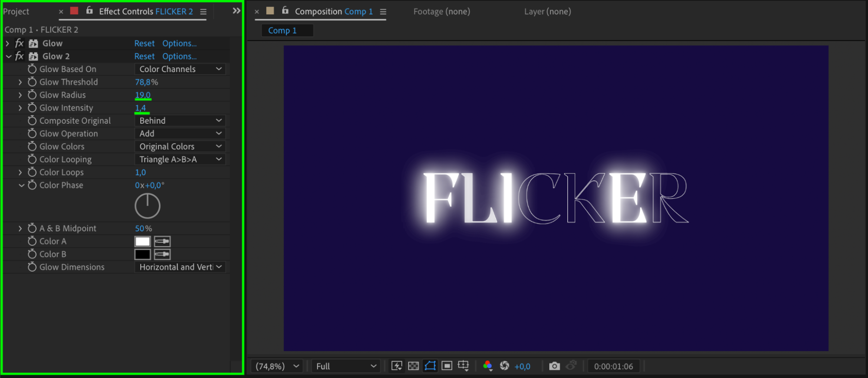Show channel and color management settings
Viewport: 868px width, 378px height.
488,366
